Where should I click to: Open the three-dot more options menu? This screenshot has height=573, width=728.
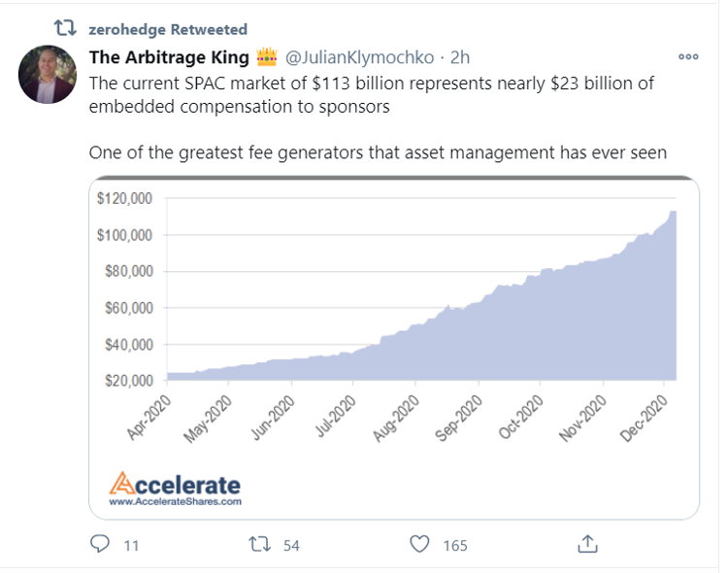688,56
